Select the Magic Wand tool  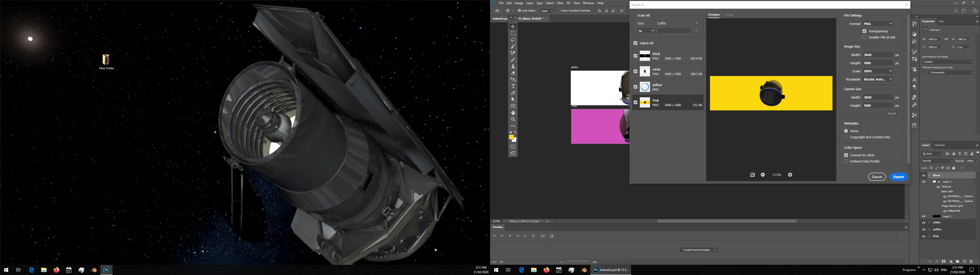click(x=513, y=46)
